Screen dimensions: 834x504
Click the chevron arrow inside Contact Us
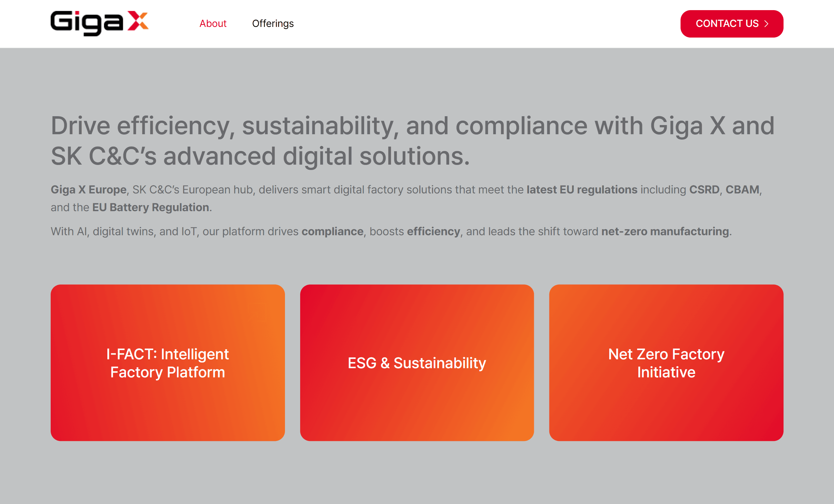pyautogui.click(x=767, y=24)
